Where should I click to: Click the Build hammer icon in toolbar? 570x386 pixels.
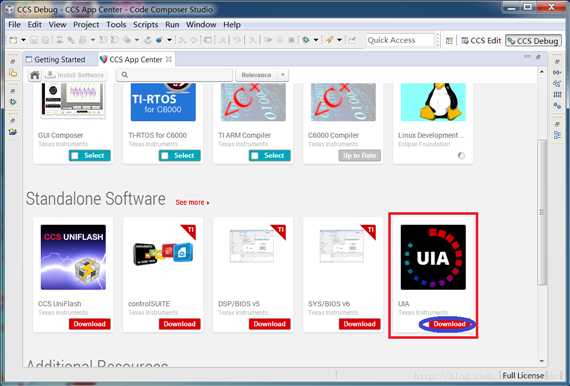(71, 40)
